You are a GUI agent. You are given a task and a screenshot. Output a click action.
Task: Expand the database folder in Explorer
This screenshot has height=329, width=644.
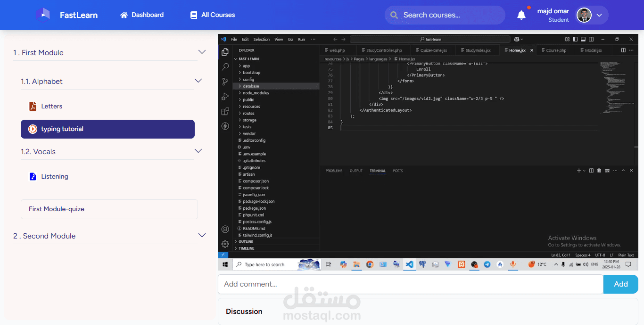[x=276, y=86]
